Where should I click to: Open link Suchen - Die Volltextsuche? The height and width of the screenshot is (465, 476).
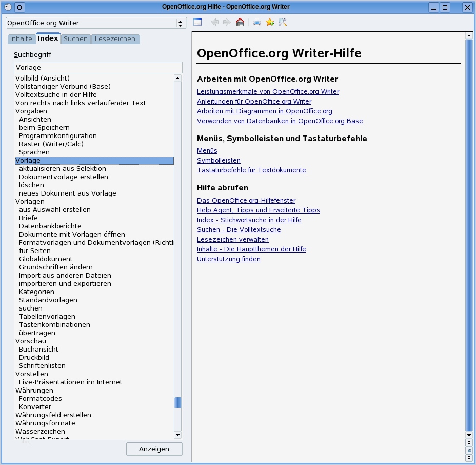pyautogui.click(x=239, y=229)
